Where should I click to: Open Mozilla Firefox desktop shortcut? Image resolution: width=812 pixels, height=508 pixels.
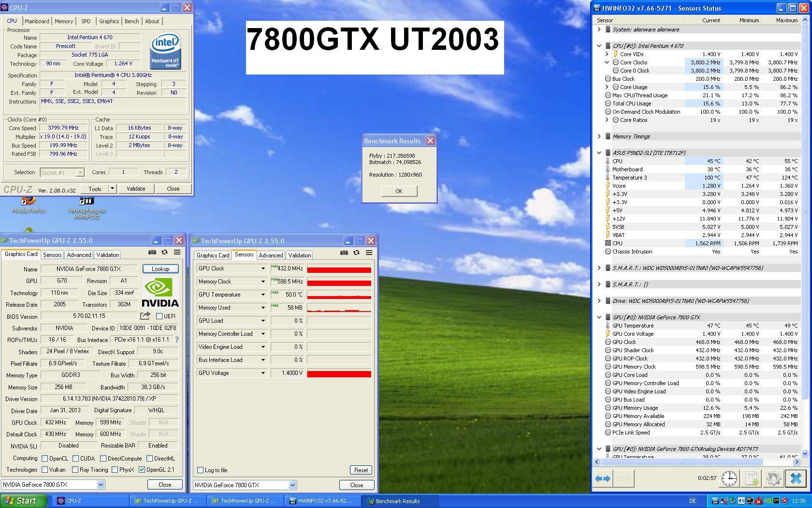(x=29, y=205)
